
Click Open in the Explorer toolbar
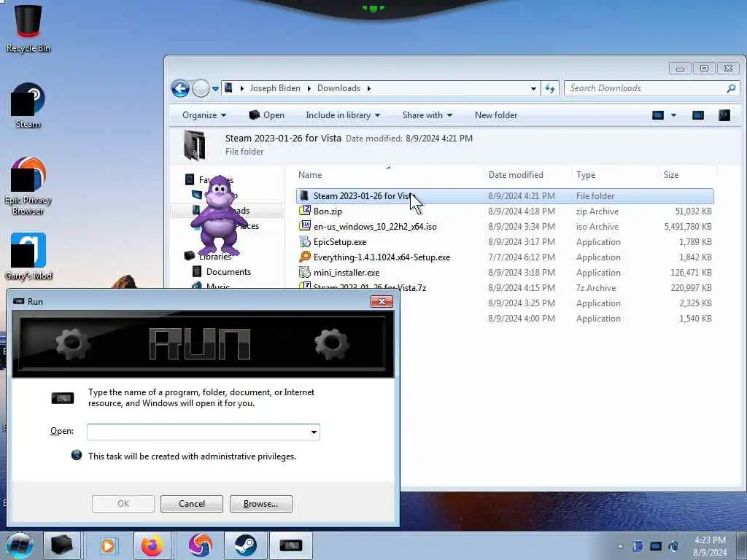coord(267,115)
